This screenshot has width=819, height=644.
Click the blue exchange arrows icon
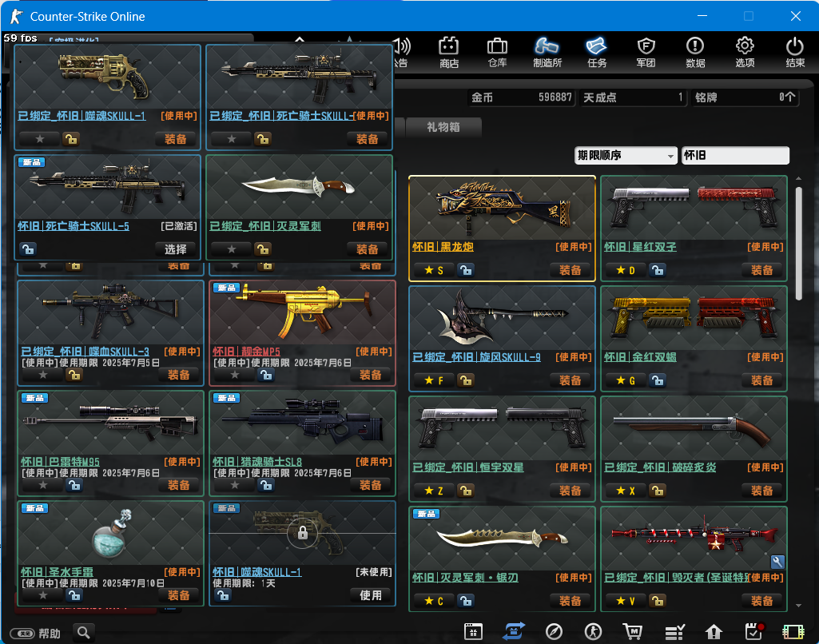[x=514, y=631]
